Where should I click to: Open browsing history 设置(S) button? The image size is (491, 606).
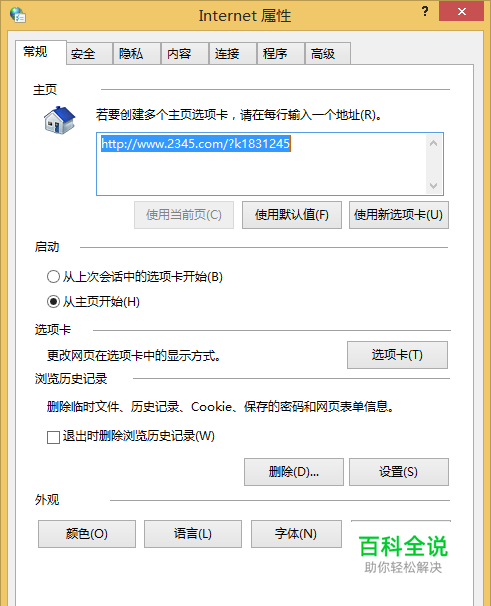(x=399, y=472)
